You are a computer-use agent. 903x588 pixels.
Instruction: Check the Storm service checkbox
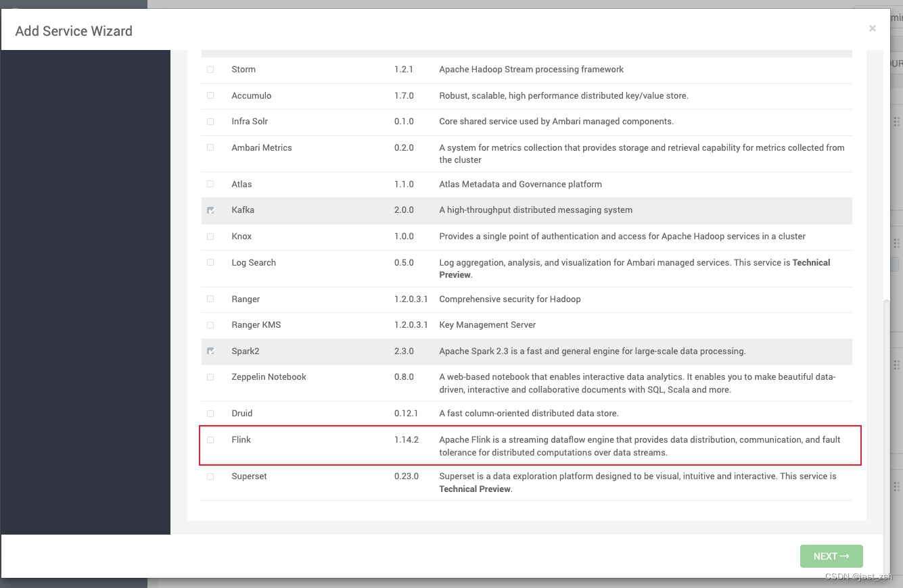tap(210, 70)
